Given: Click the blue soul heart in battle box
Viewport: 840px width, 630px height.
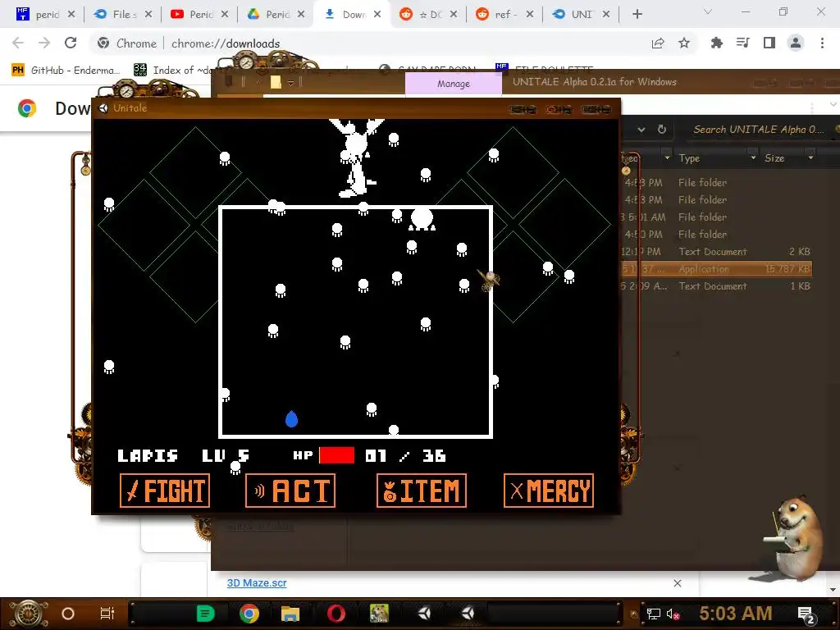Looking at the screenshot, I should 291,419.
